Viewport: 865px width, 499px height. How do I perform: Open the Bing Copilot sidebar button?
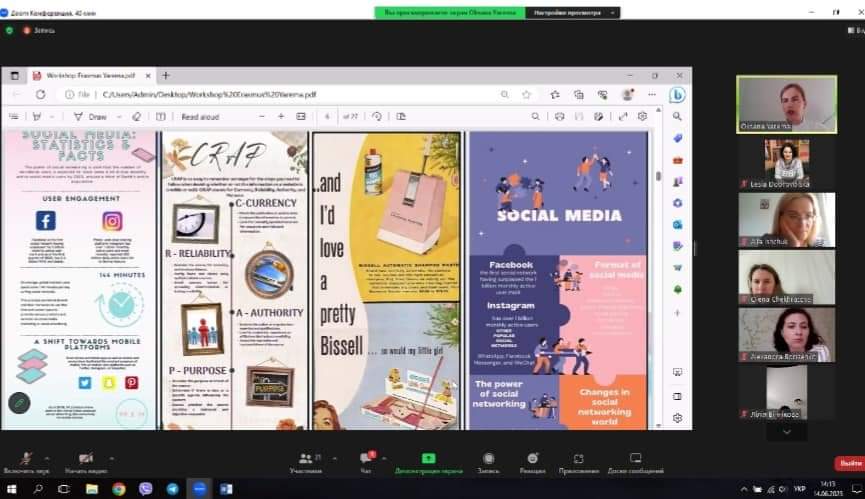677,95
